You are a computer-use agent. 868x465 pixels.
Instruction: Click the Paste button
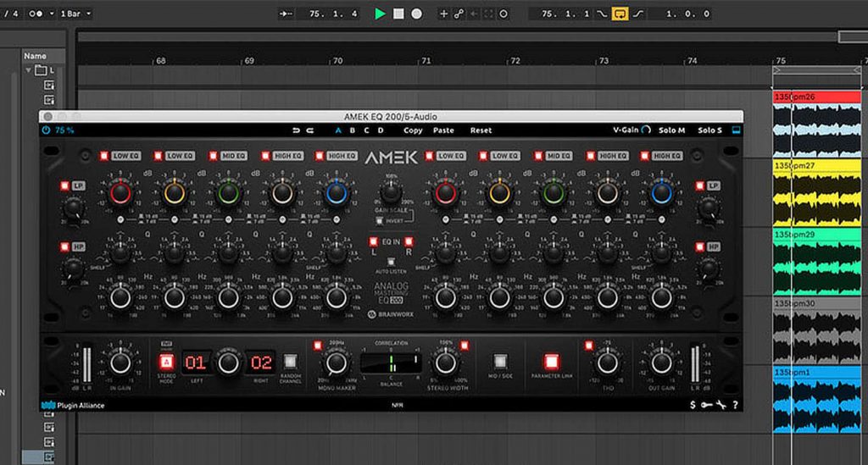tap(443, 130)
